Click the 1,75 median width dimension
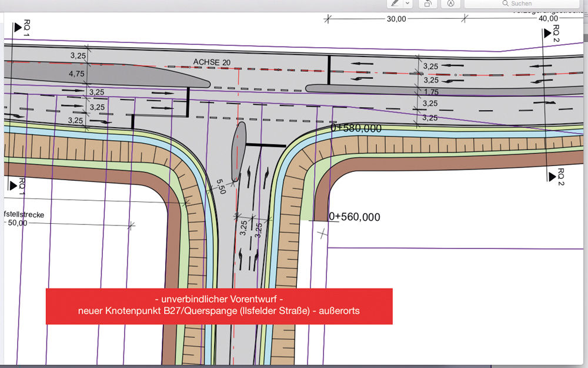588x368 pixels. (x=430, y=92)
